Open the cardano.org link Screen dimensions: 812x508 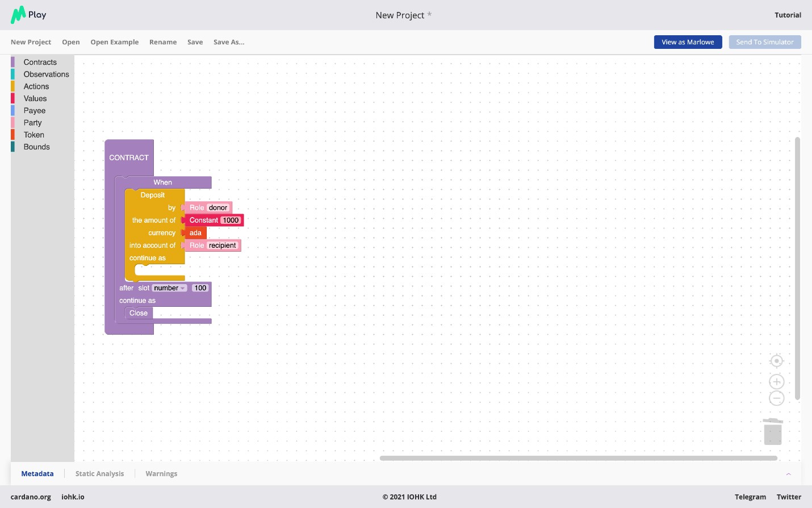[31, 497]
